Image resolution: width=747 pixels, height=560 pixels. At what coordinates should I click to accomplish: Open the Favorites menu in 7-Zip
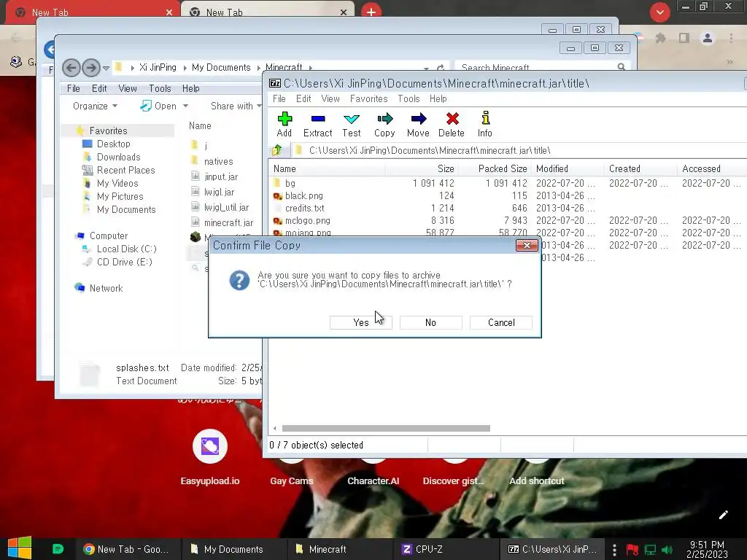click(368, 98)
